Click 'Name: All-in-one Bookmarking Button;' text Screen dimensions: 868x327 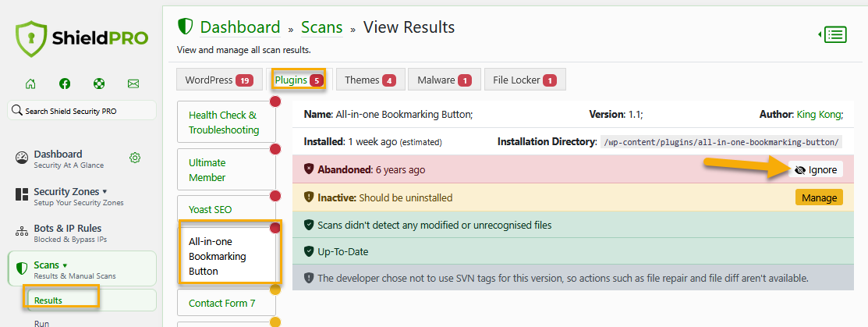pos(388,114)
